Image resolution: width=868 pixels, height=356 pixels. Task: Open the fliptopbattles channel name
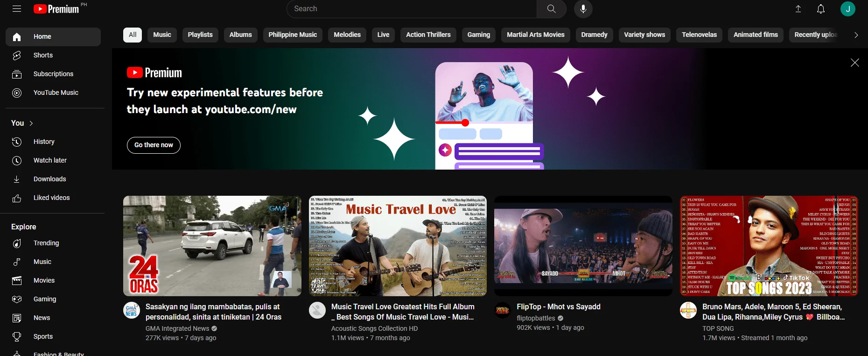click(536, 319)
